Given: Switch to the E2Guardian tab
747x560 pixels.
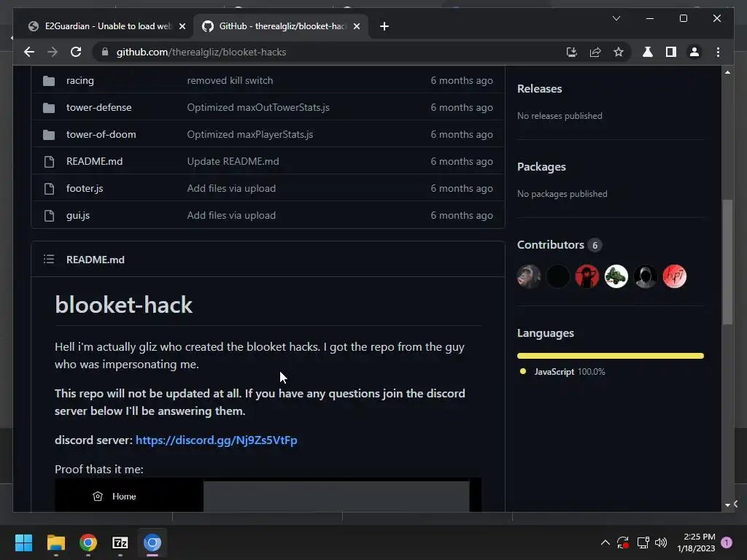Looking at the screenshot, I should point(101,26).
